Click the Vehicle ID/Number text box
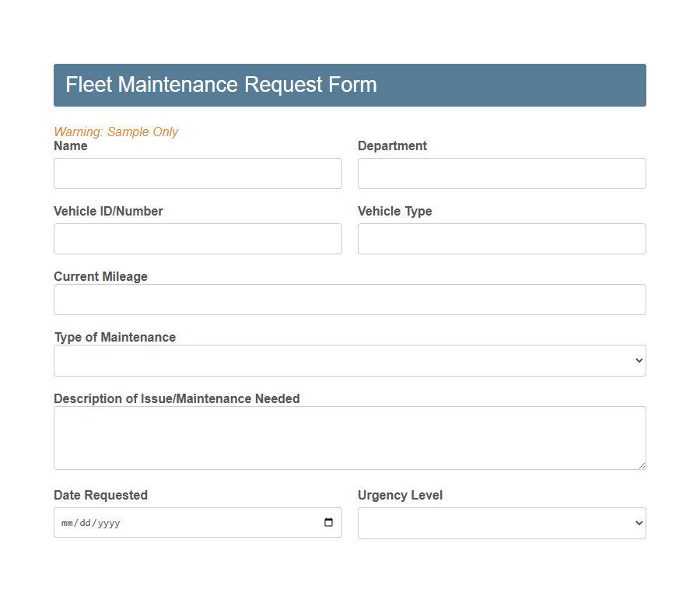The height and width of the screenshot is (589, 700). [198, 238]
